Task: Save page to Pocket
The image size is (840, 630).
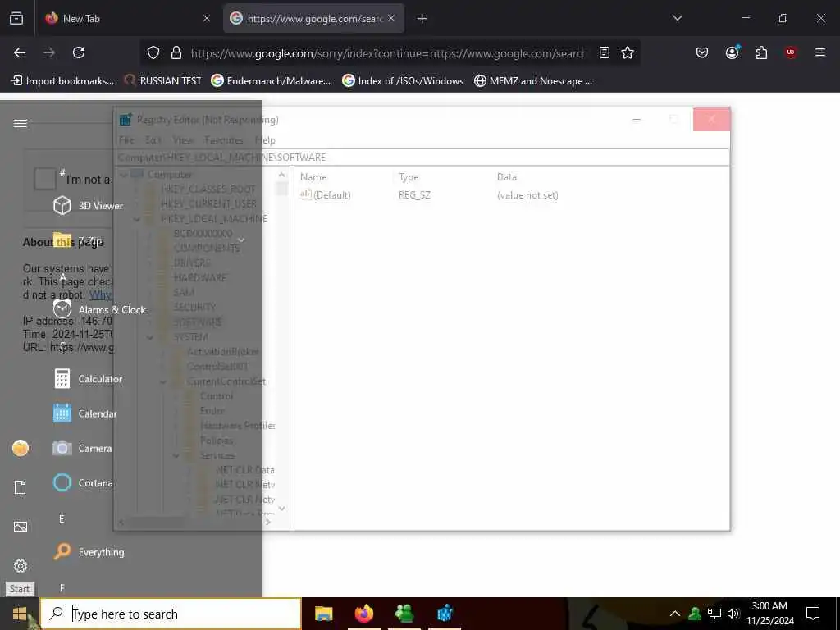Action: pos(702,52)
